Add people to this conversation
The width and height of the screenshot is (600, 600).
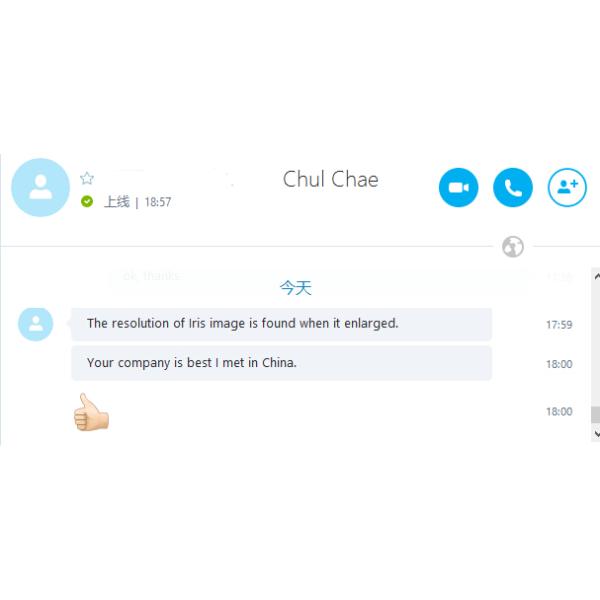tap(567, 188)
